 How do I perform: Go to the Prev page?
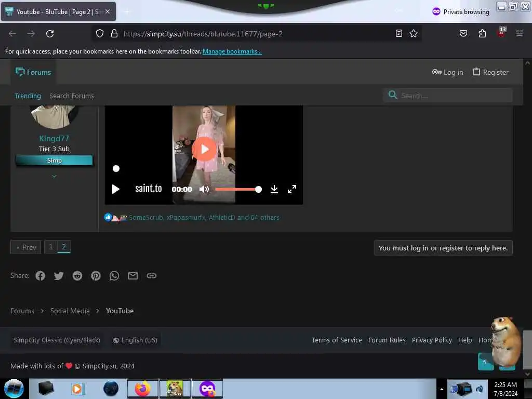[26, 247]
